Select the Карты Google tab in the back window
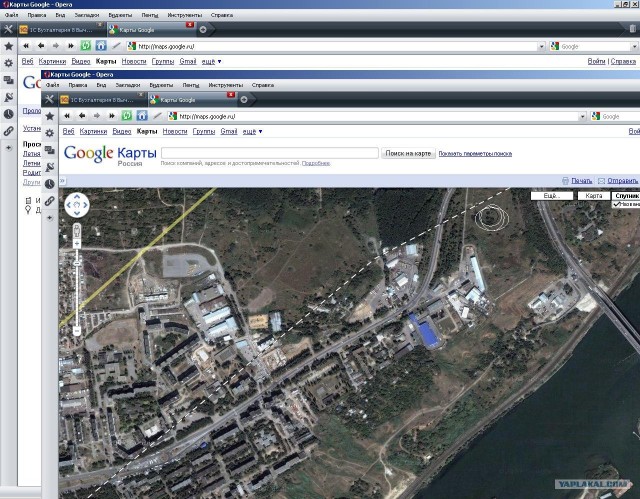Screen dimensions: 640x499 (151, 30)
